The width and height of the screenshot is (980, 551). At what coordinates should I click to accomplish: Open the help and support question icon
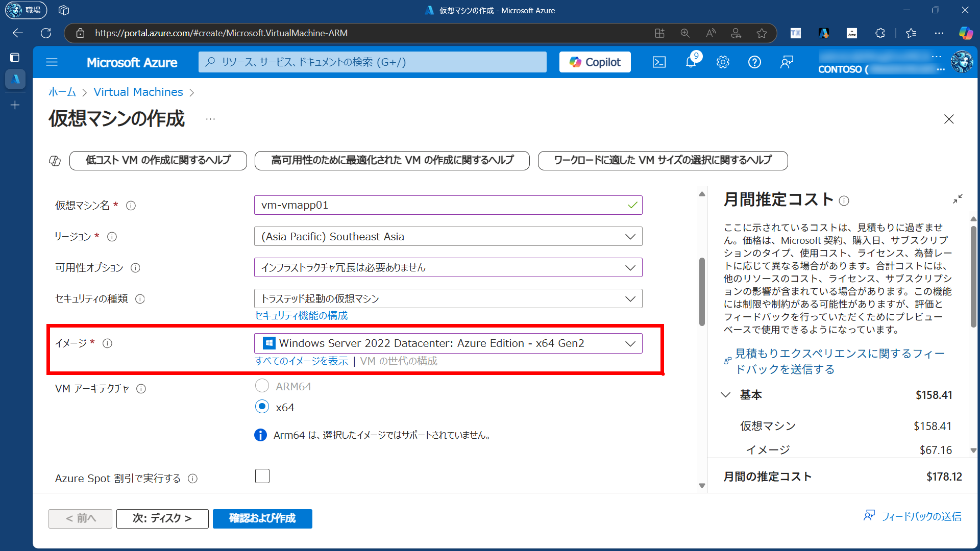click(754, 62)
